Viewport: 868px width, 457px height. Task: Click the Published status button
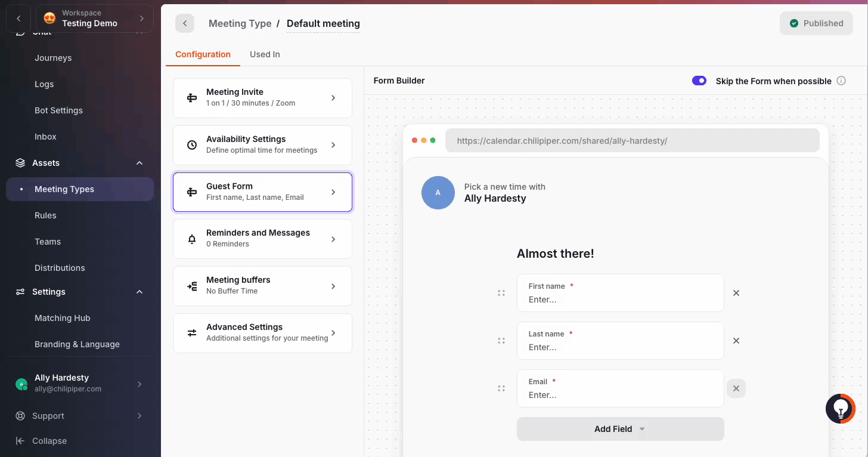pyautogui.click(x=816, y=23)
